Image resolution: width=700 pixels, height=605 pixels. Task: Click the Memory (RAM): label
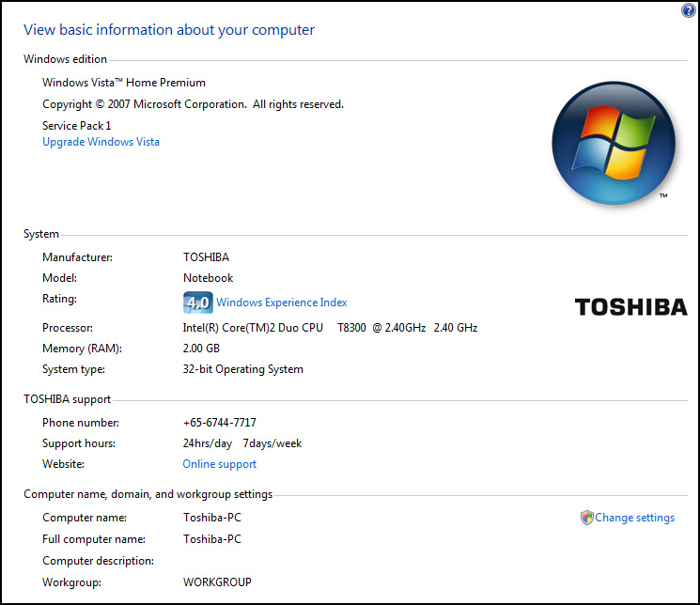coord(82,349)
